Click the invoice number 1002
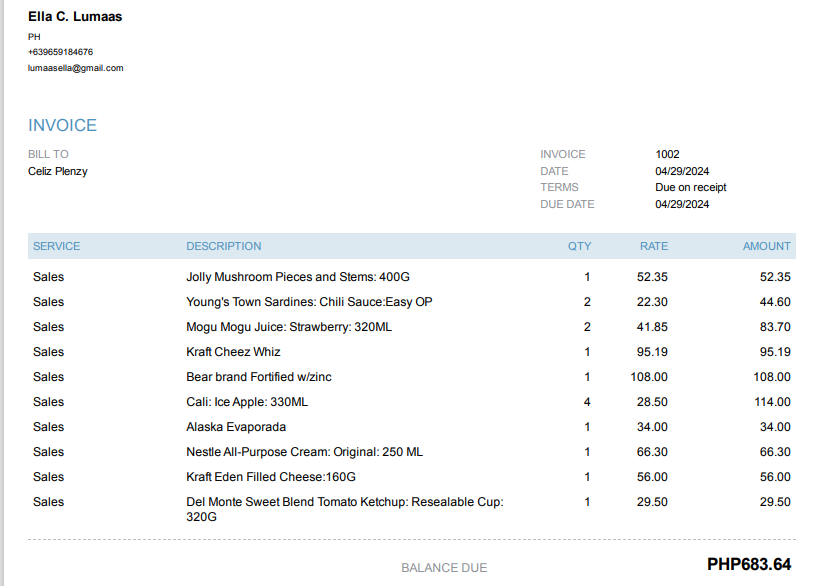Viewport: 818px width, 586px height. point(667,154)
